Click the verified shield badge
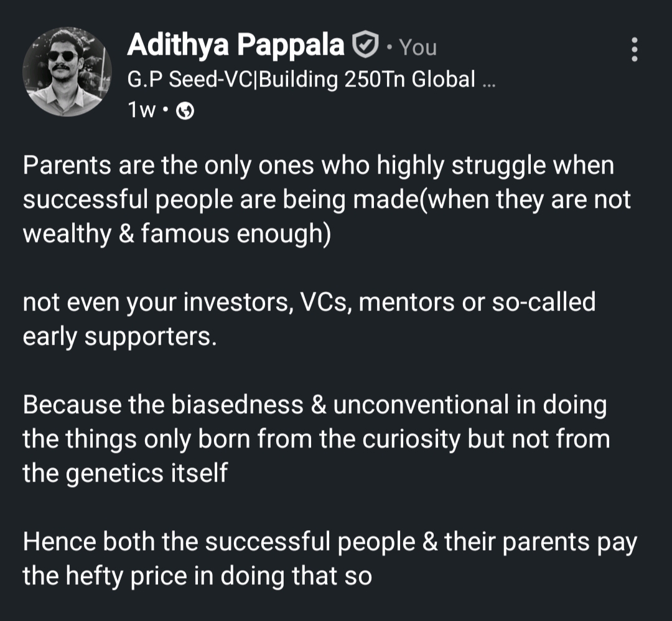Screen dimensions: 672x621 pyautogui.click(x=365, y=45)
